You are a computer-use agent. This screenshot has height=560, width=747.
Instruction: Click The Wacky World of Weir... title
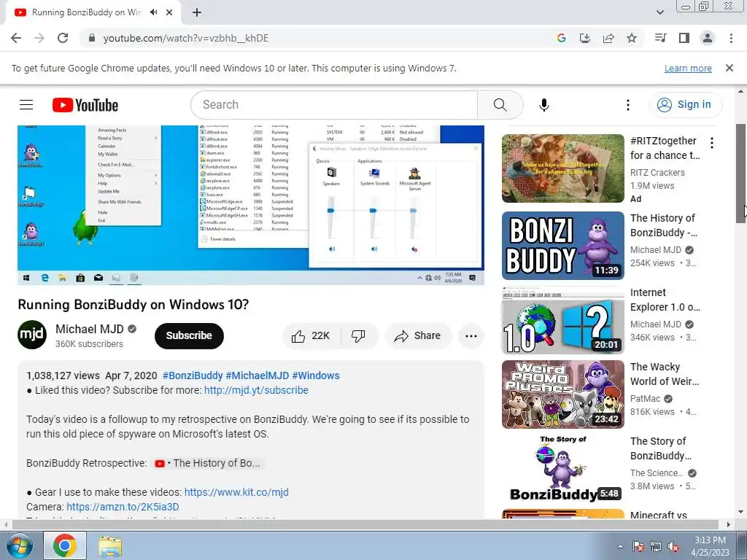click(x=665, y=374)
